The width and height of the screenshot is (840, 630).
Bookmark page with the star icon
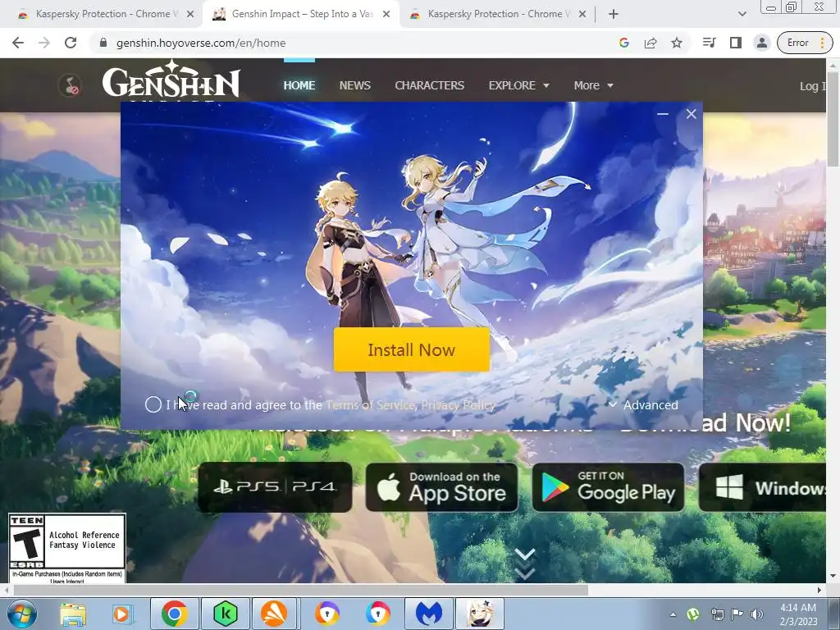[x=677, y=43]
